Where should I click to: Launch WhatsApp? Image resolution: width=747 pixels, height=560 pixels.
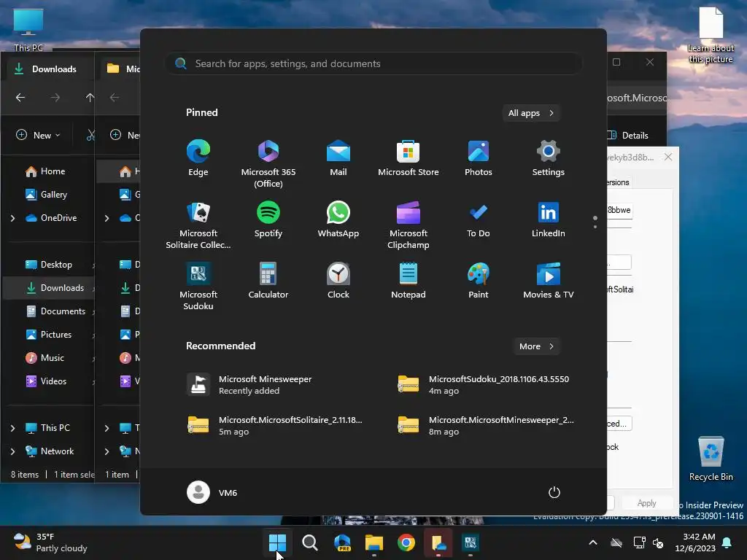pos(338,220)
